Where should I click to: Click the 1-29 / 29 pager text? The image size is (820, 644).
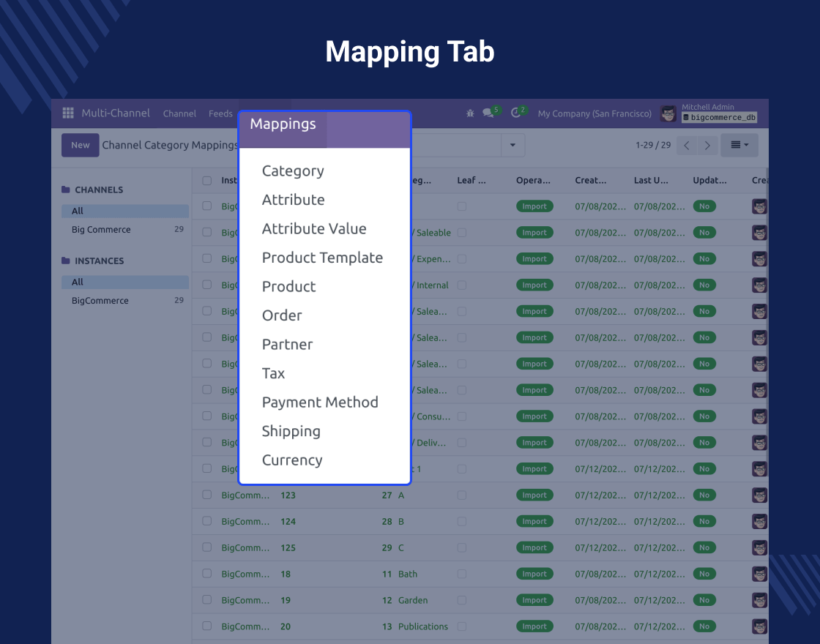coord(653,146)
